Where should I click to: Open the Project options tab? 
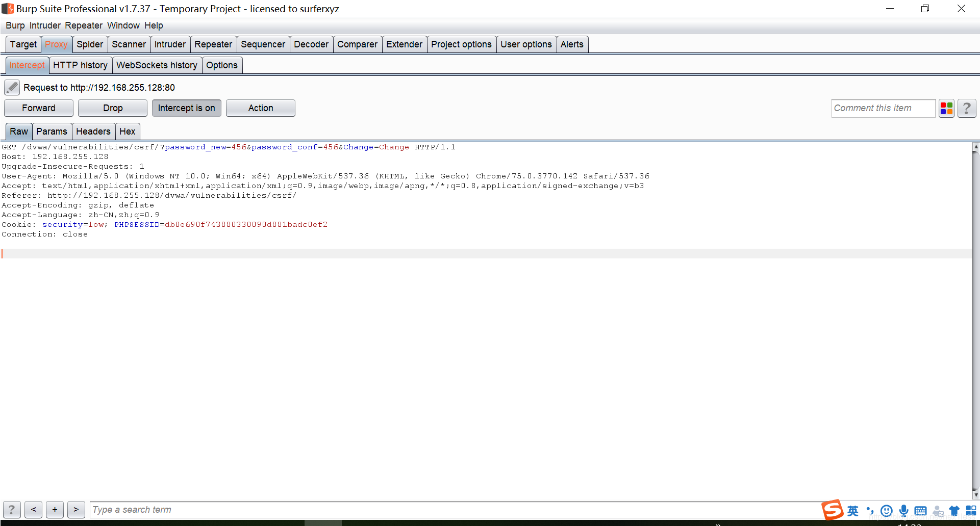point(461,44)
